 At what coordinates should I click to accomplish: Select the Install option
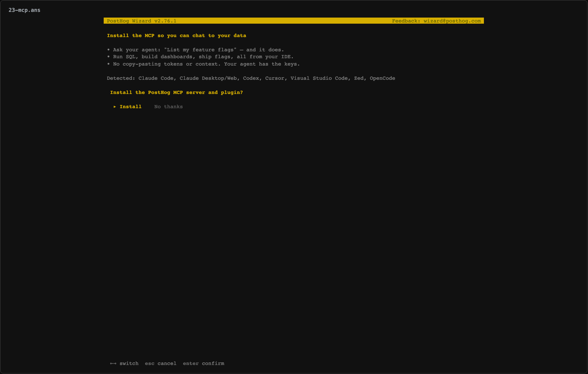coord(131,107)
